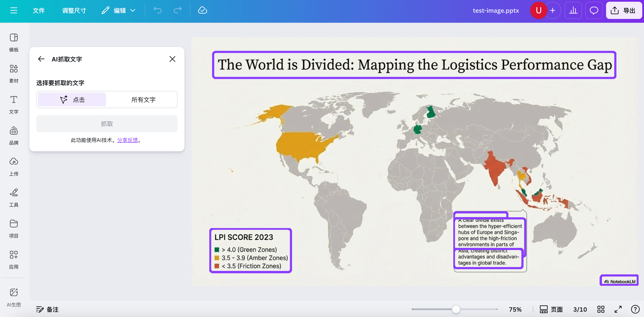
Task: Click the zoom slider handle
Action: (x=456, y=309)
